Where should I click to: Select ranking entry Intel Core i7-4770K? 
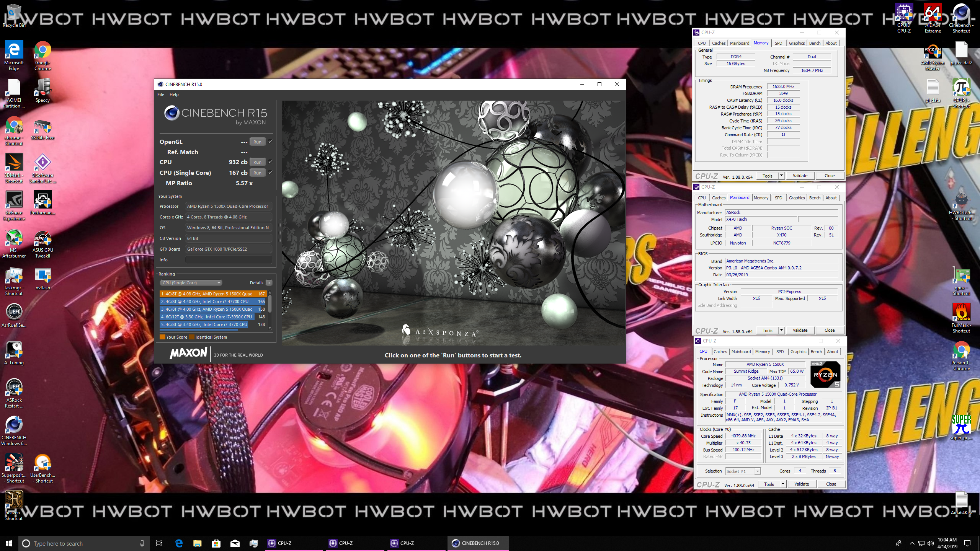[213, 302]
